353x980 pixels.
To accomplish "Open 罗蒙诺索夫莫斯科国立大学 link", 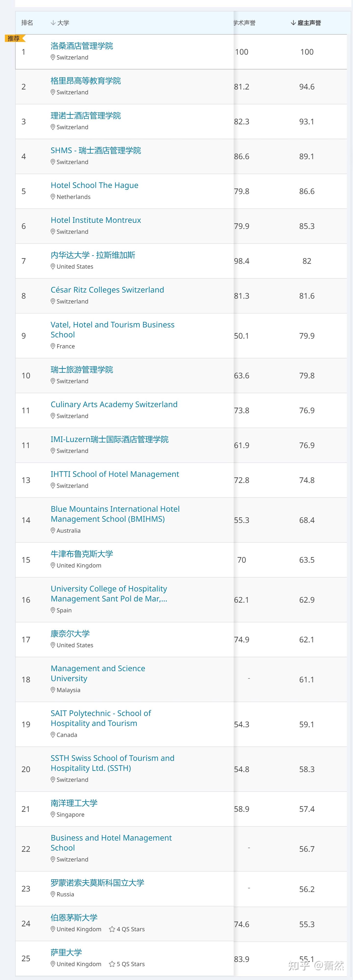I will pos(98,883).
